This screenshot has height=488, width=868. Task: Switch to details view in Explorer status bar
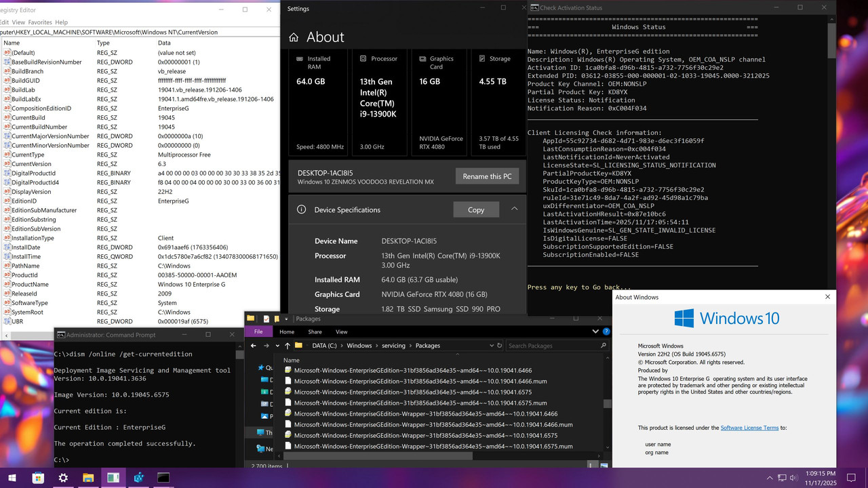click(593, 465)
